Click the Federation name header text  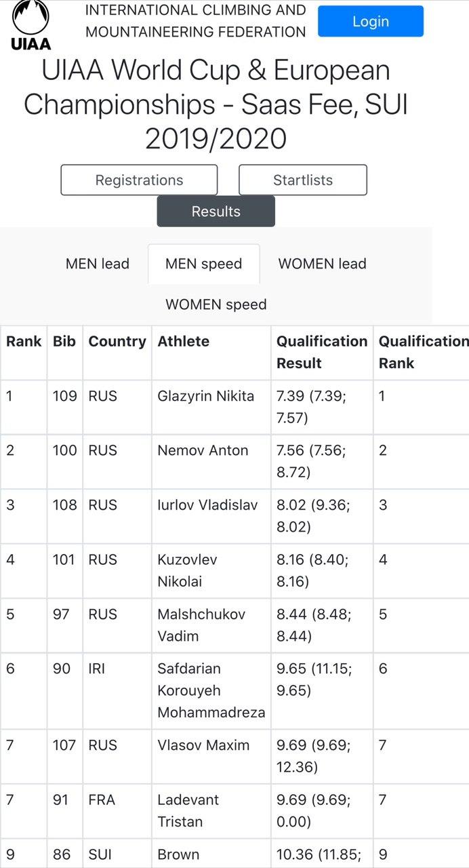195,21
